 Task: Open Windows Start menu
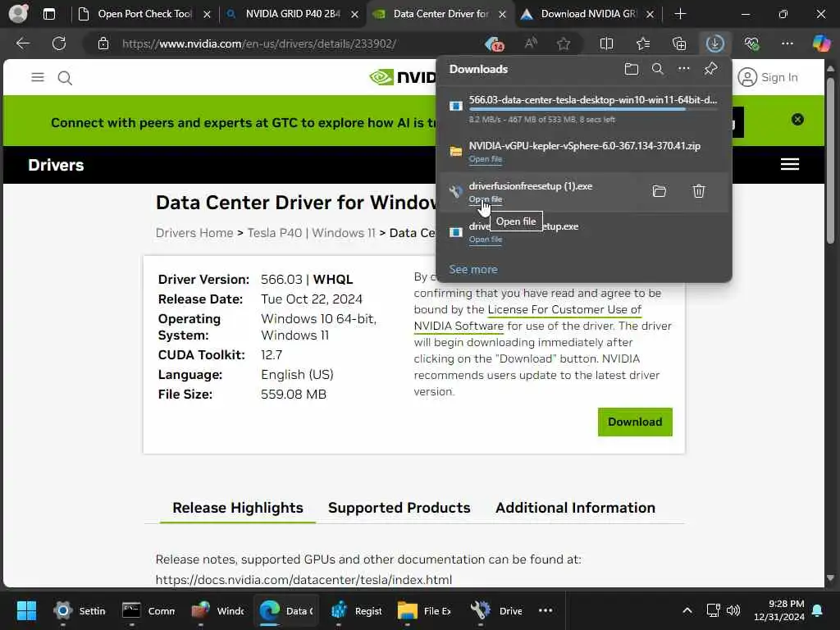click(x=26, y=610)
